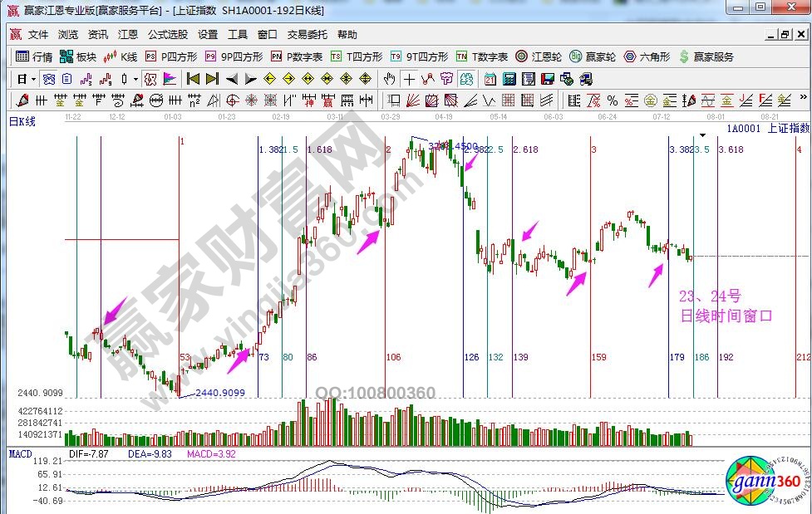Jump to the first bar with the skip-to-start arrow
The width and height of the screenshot is (812, 514).
pos(193,79)
